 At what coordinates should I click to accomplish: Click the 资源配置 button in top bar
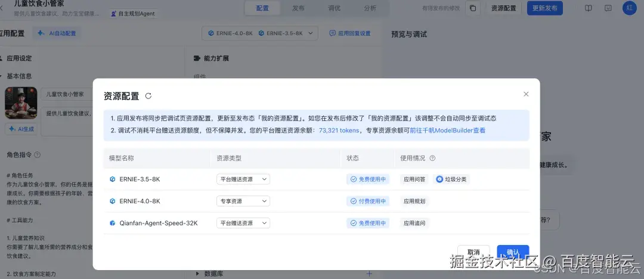click(503, 8)
